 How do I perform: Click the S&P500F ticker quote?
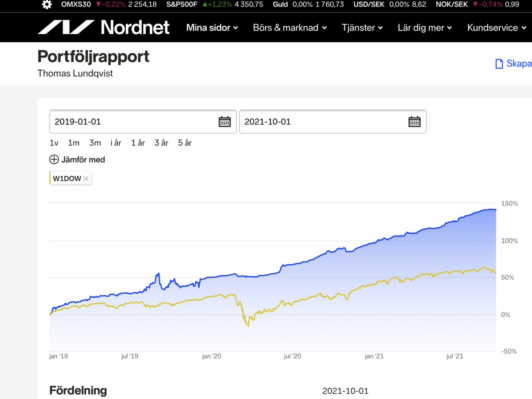point(215,4)
